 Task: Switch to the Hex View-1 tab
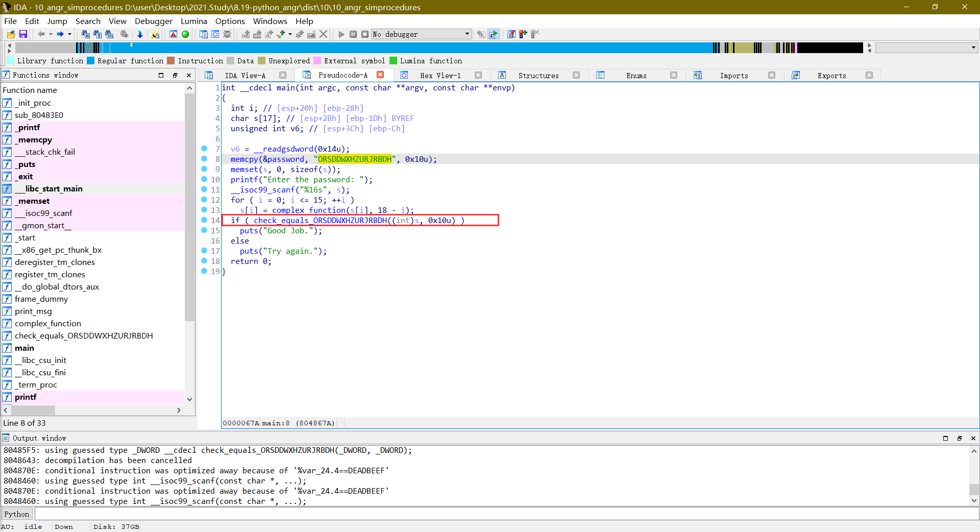coord(440,75)
